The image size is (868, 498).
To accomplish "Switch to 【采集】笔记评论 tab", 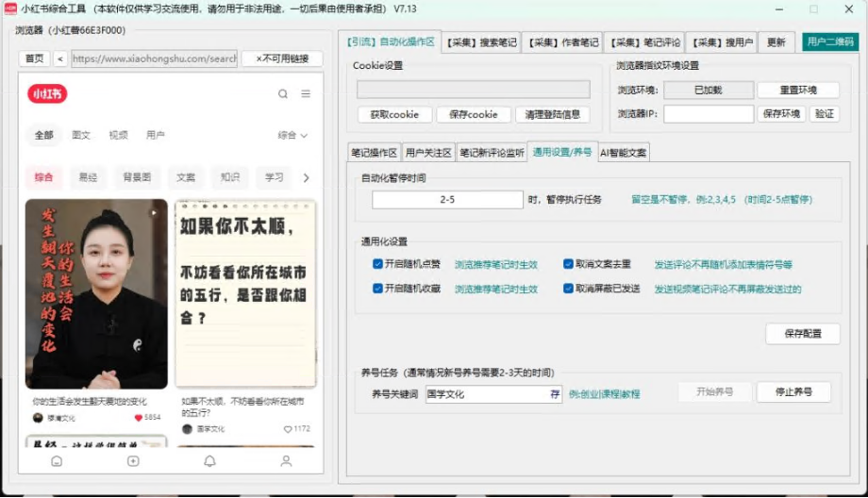I will coord(645,42).
